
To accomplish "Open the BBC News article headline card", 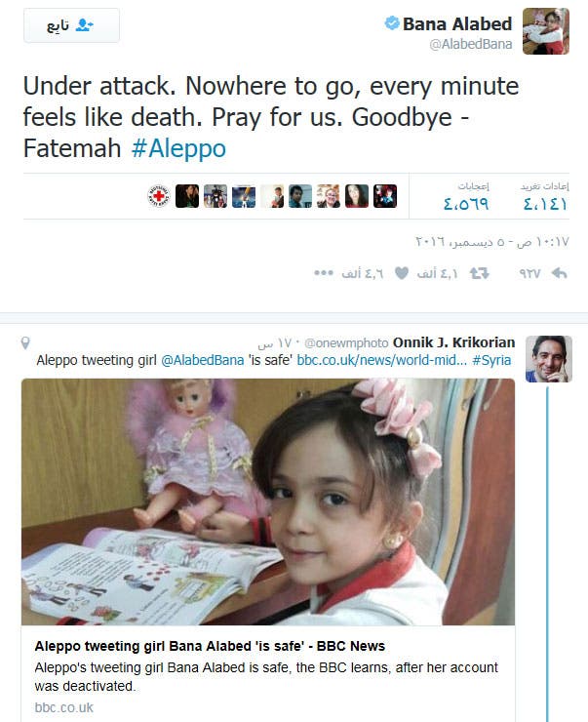I will click(210, 646).
